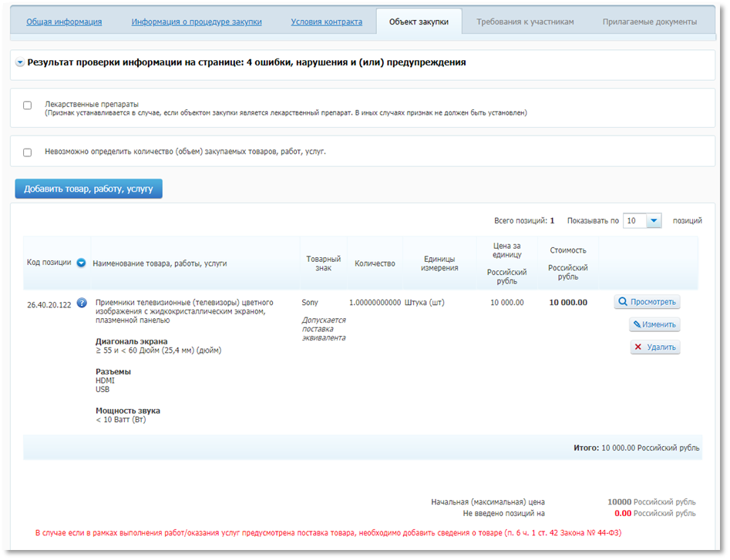This screenshot has height=560, width=730.
Task: Open the Показывать по dropdown arrow
Action: point(654,221)
